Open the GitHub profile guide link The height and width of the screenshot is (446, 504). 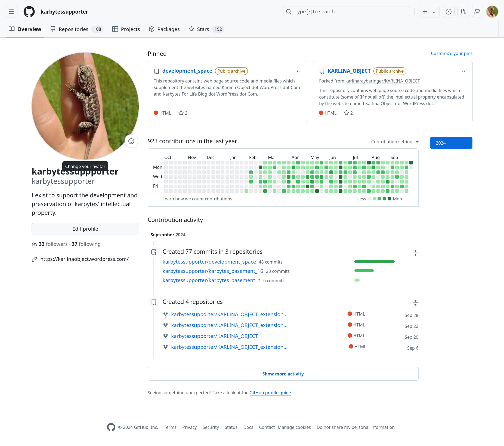(x=270, y=393)
